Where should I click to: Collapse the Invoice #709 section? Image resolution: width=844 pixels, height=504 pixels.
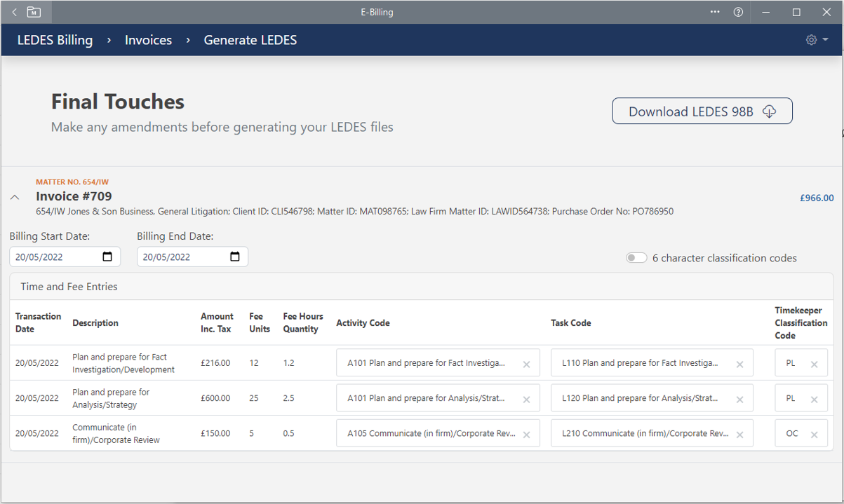point(15,198)
